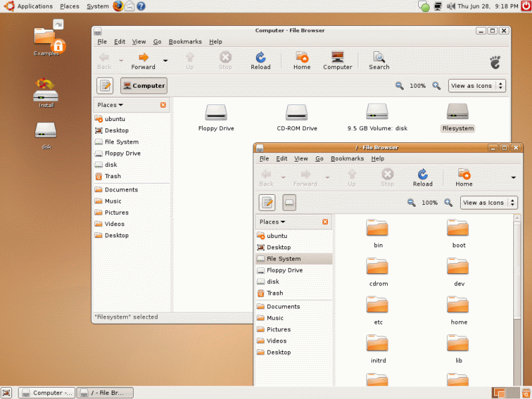The height and width of the screenshot is (399, 532).
Task: Switch to Computer window via taskbar
Action: tap(47, 392)
